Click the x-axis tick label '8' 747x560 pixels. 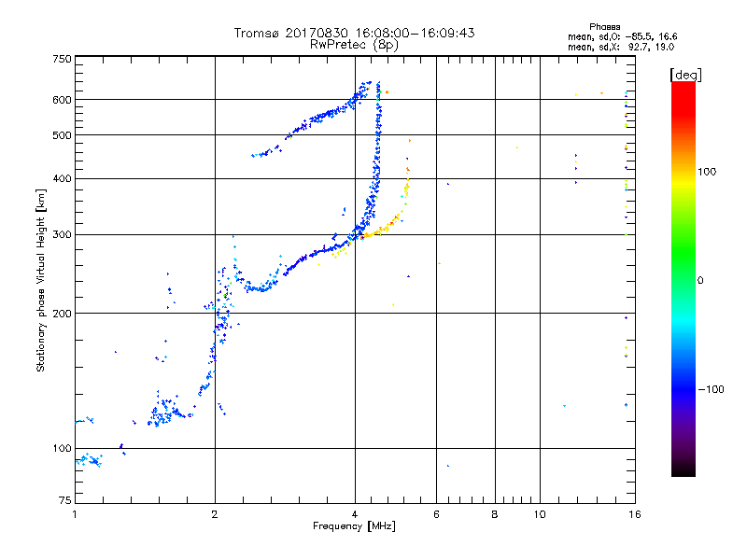click(495, 514)
